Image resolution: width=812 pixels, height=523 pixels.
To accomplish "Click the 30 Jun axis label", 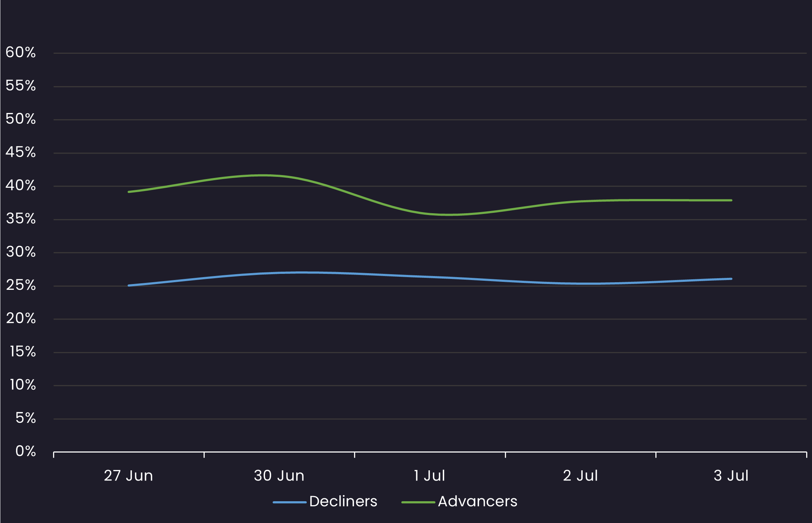I will coord(279,476).
